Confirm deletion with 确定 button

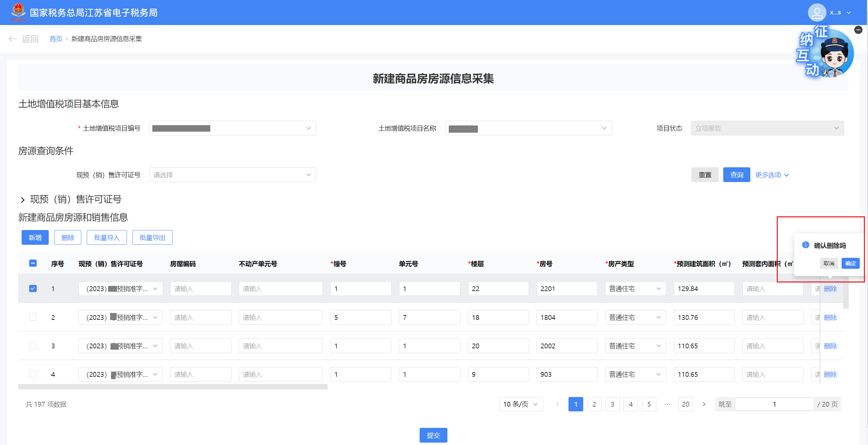[850, 263]
